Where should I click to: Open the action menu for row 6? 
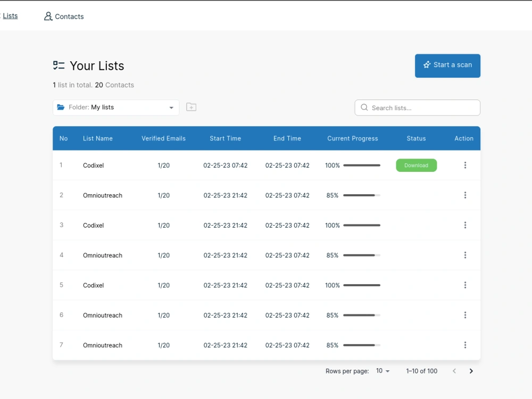[465, 315]
